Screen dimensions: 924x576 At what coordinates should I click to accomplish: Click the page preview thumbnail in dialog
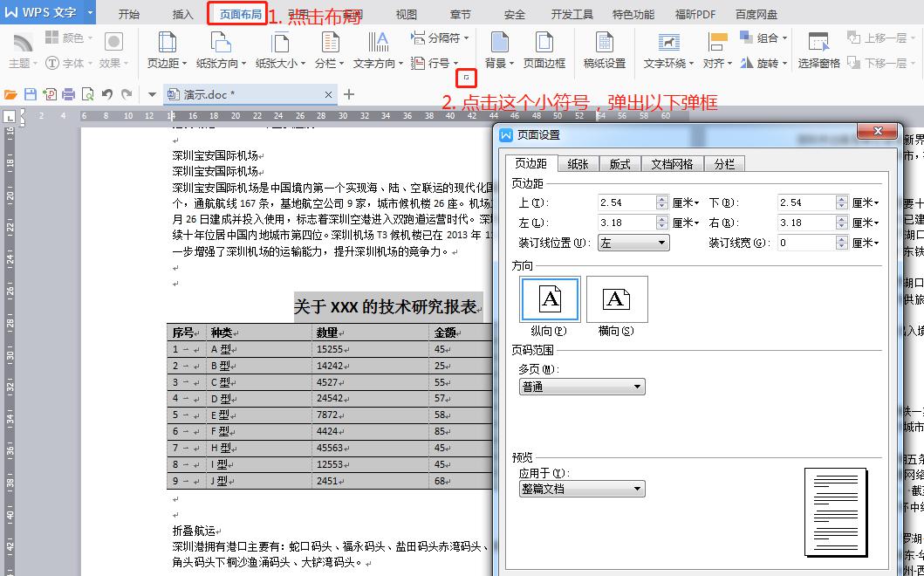836,511
